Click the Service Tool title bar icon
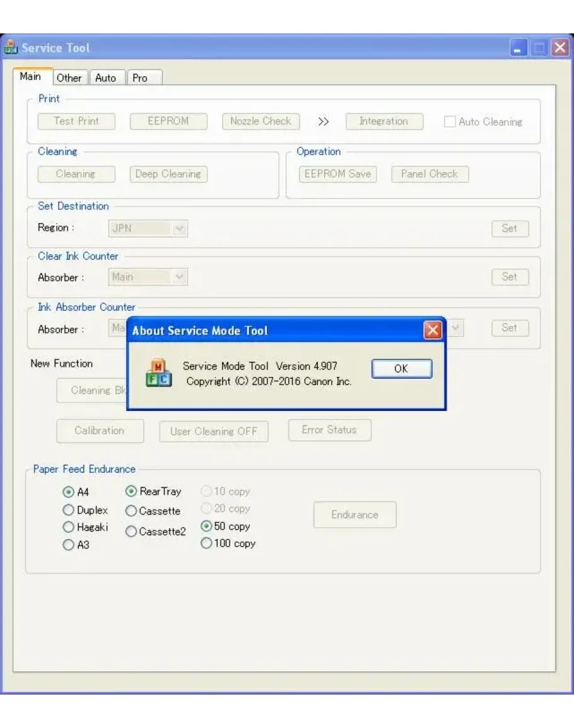This screenshot has height=728, width=574. click(x=11, y=48)
